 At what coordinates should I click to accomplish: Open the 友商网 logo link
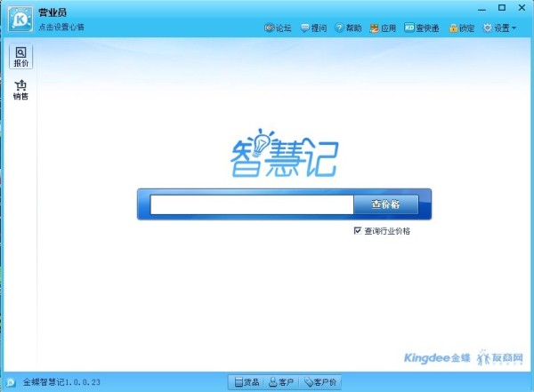tap(500, 357)
